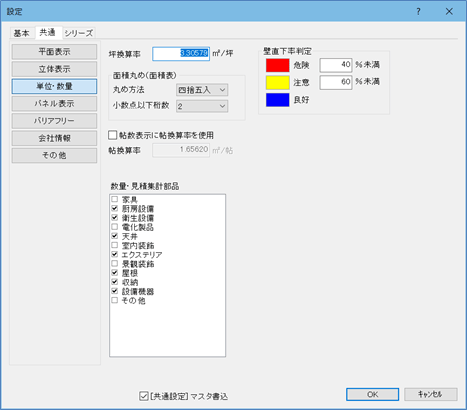Uncheck the 天井 checkbox
Image resolution: width=467 pixels, height=410 pixels.
[x=115, y=236]
